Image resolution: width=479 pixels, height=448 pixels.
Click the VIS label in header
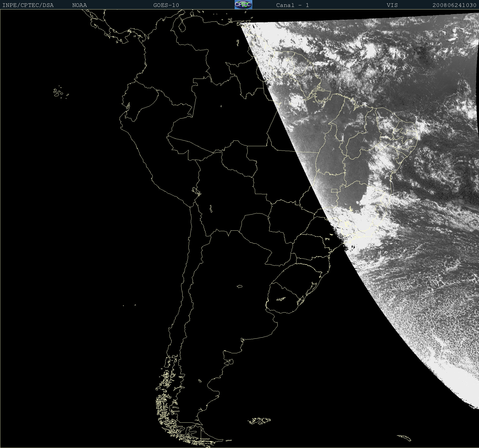point(392,5)
